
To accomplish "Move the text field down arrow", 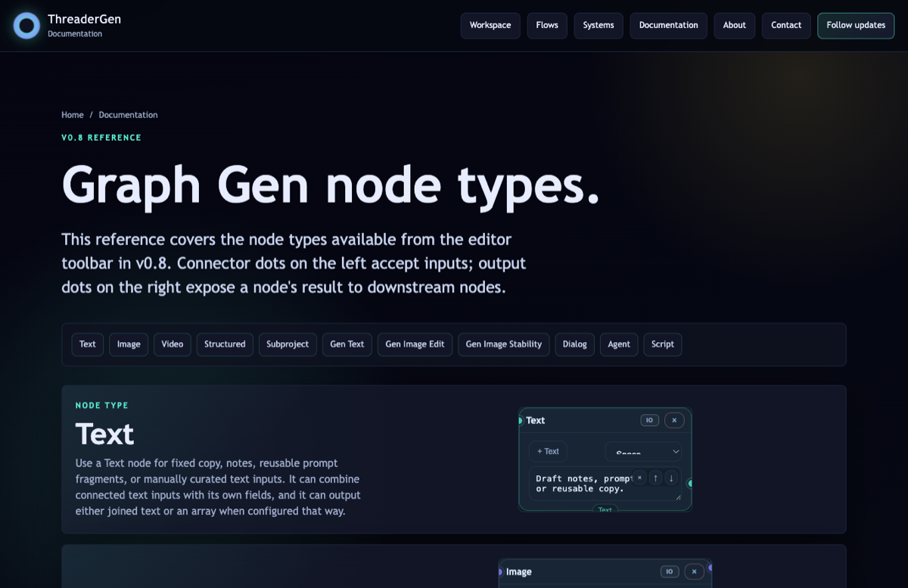I will tap(671, 478).
